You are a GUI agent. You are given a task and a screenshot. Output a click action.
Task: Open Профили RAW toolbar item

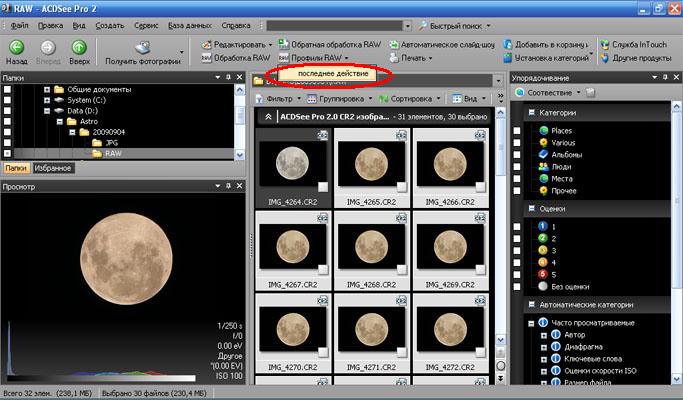click(312, 58)
